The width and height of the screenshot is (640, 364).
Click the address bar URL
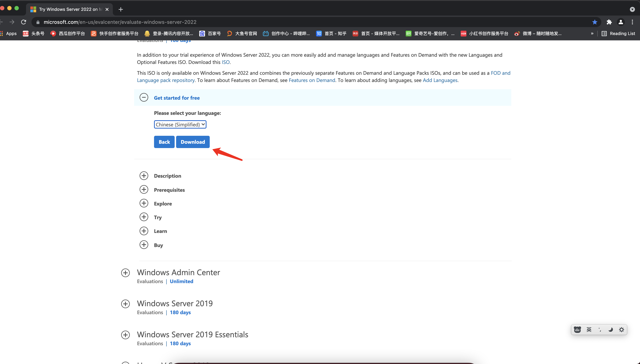click(120, 22)
